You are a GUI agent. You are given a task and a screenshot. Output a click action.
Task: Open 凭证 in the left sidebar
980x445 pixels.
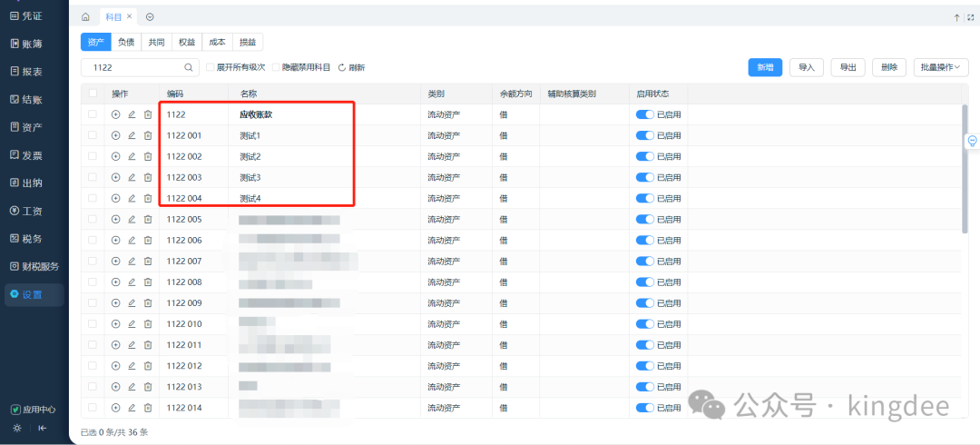(32, 15)
